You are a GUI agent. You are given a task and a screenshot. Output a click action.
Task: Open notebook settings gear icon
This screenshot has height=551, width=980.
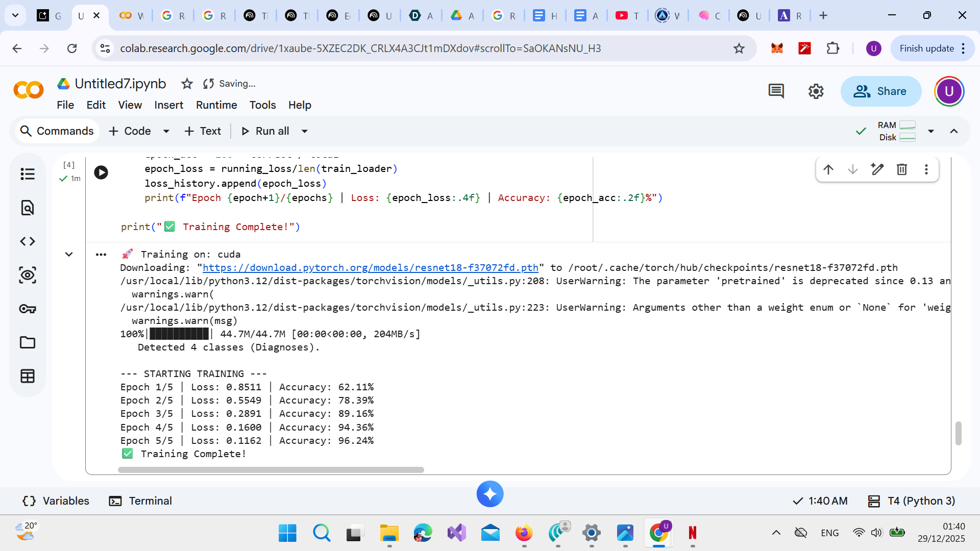point(816,91)
